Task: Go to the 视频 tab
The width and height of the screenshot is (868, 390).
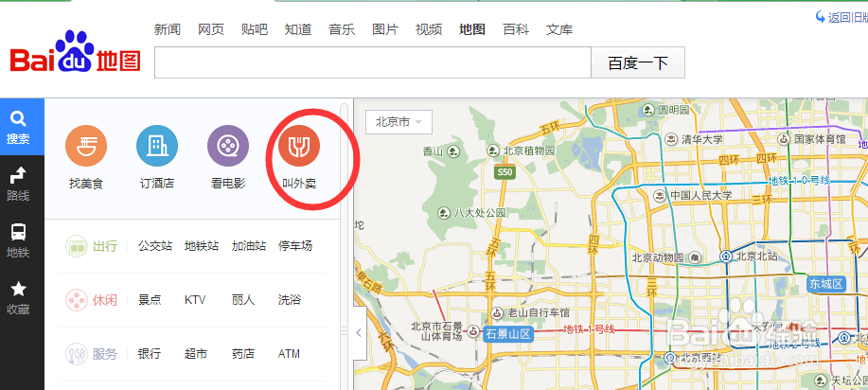Action: point(429,29)
